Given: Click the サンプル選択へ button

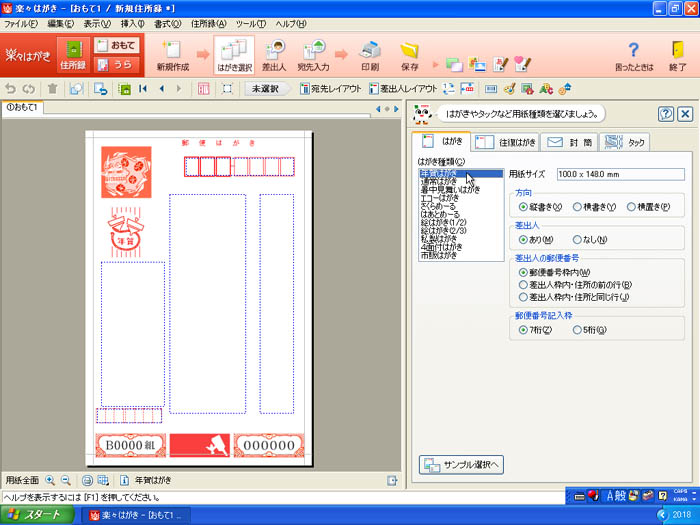Looking at the screenshot, I should point(461,465).
